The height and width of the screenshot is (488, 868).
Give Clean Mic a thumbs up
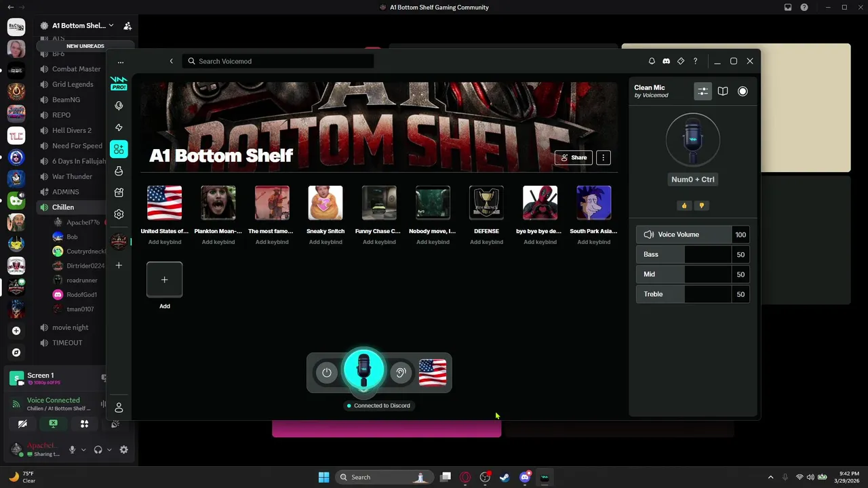[x=684, y=205]
